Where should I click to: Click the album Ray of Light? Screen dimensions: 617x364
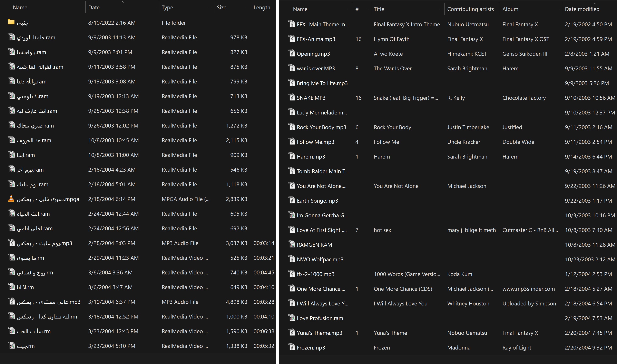tap(517, 347)
